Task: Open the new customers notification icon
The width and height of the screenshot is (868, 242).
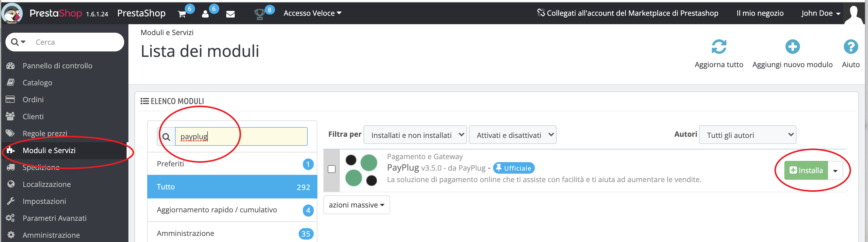Action: coord(205,14)
